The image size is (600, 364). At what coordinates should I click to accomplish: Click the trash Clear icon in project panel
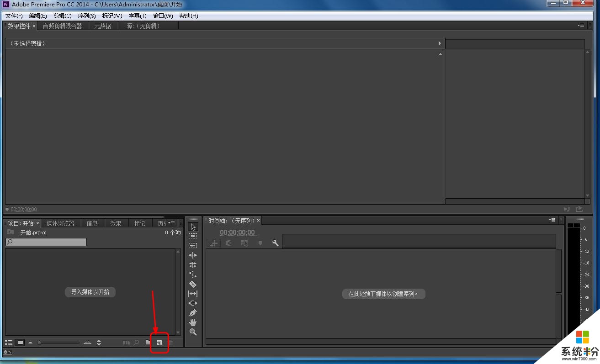(x=170, y=343)
